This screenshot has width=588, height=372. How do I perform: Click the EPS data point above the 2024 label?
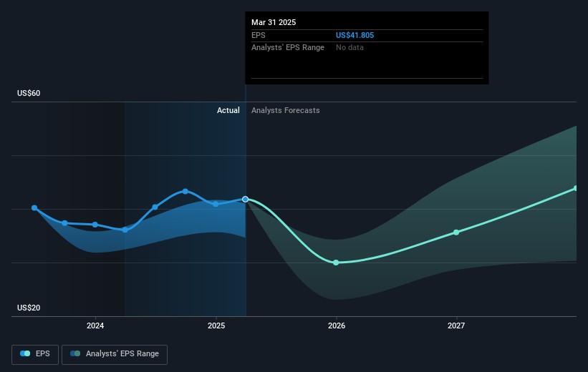tap(95, 225)
